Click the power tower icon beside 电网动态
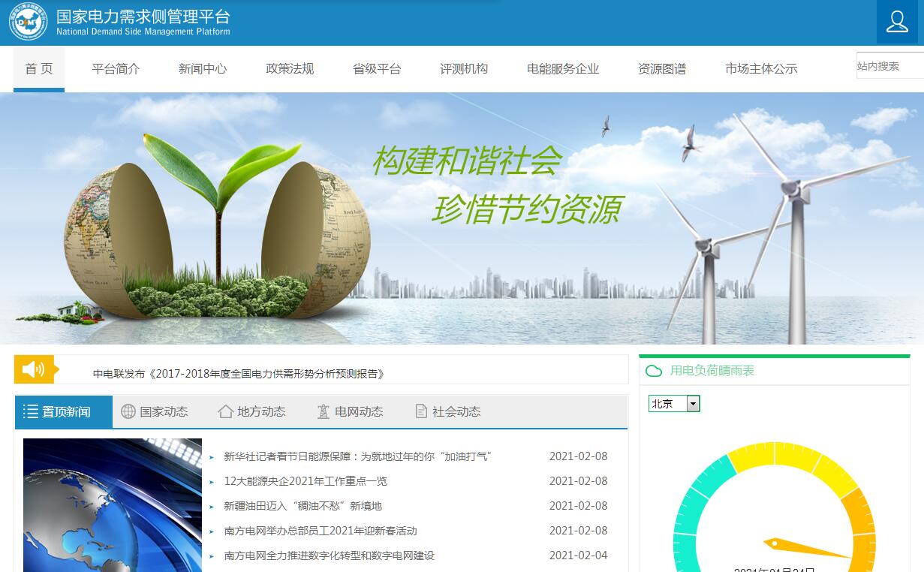 [x=324, y=411]
